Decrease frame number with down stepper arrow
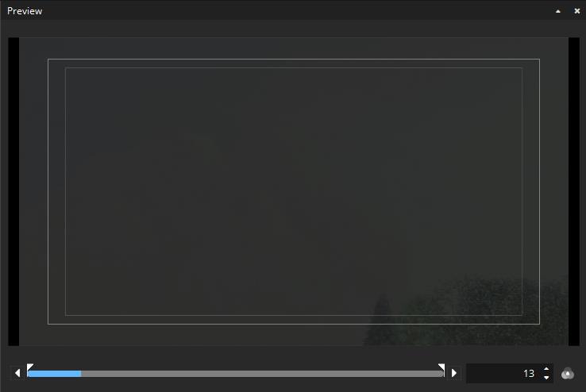 coord(546,378)
